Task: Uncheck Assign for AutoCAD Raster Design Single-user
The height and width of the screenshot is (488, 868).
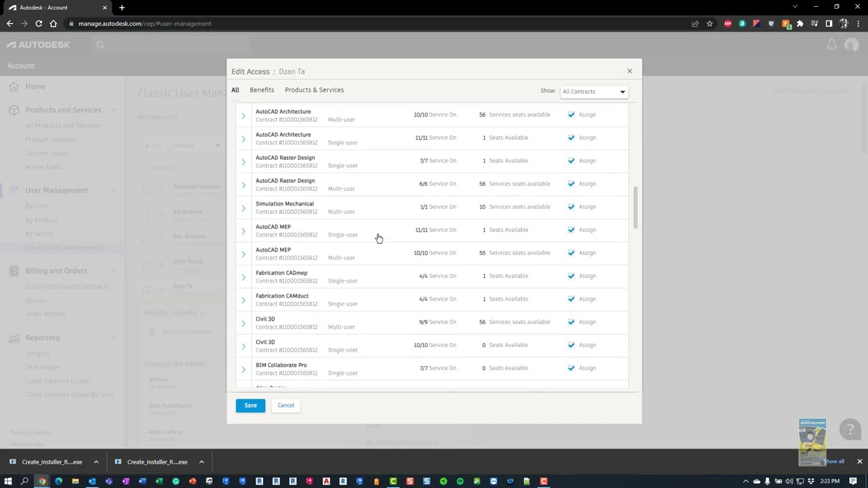Action: (x=571, y=161)
